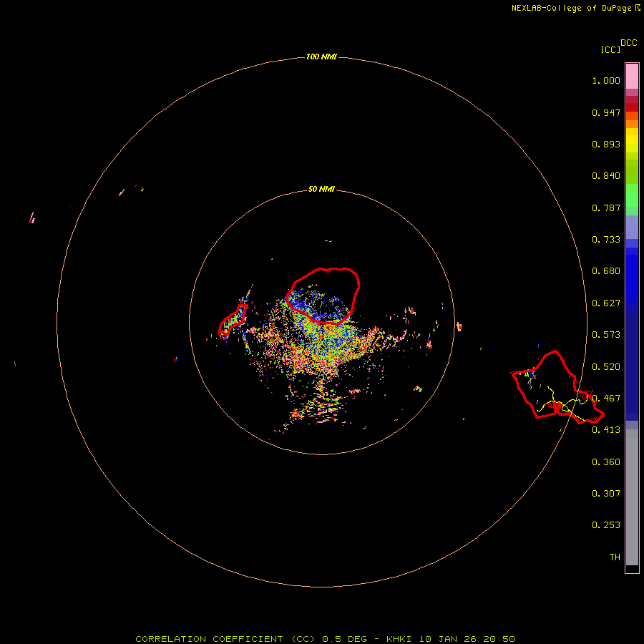Image resolution: width=644 pixels, height=644 pixels.
Task: Select the 0.947 scale value
Action: (x=606, y=112)
